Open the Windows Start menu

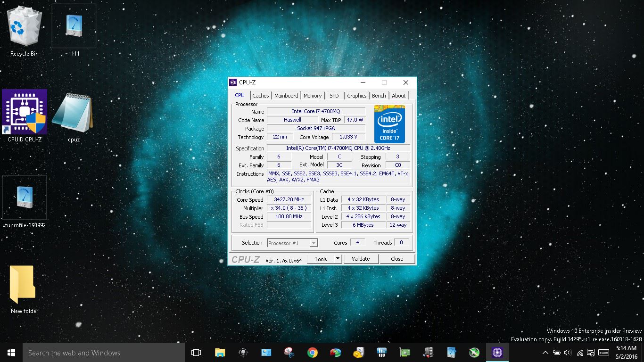click(x=11, y=353)
